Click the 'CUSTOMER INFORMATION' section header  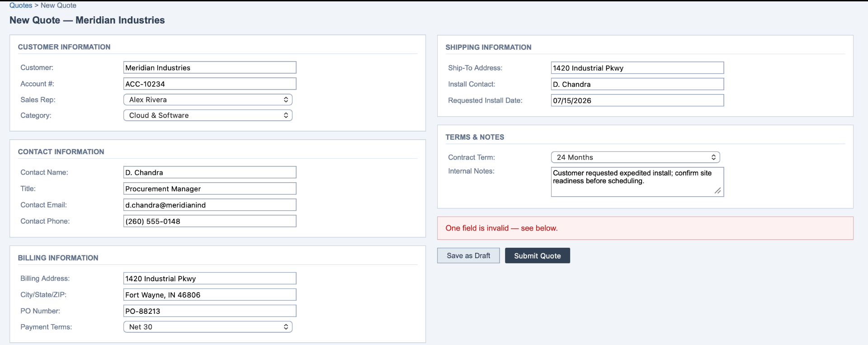click(x=64, y=47)
